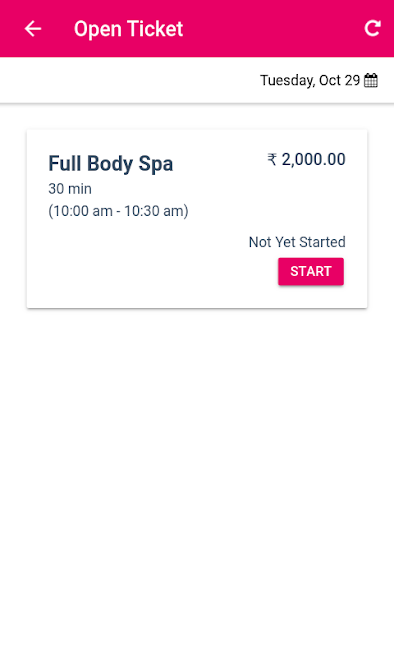Tap the 2,000.00 price amount
The width and height of the screenshot is (394, 657).
pyautogui.click(x=314, y=159)
